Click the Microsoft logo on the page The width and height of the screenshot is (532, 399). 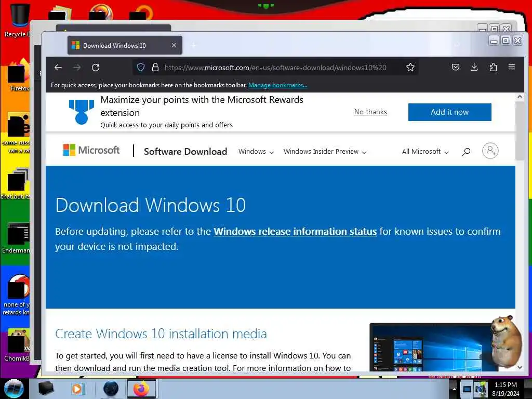click(91, 150)
